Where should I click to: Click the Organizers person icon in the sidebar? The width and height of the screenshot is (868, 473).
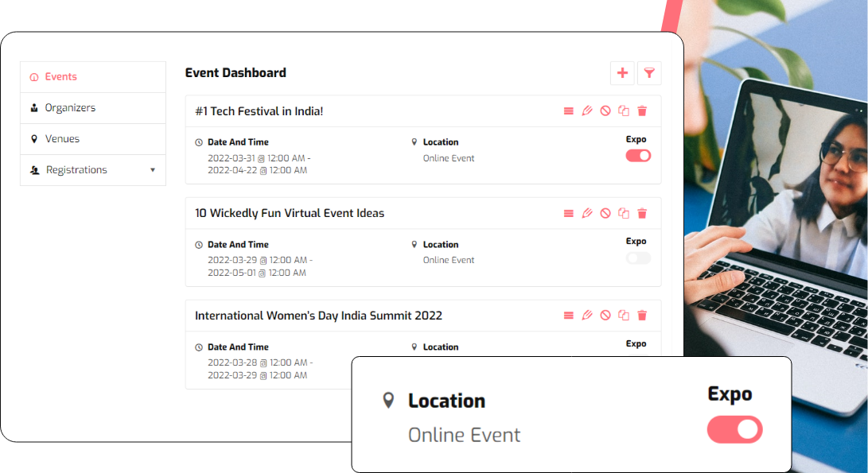coord(33,107)
